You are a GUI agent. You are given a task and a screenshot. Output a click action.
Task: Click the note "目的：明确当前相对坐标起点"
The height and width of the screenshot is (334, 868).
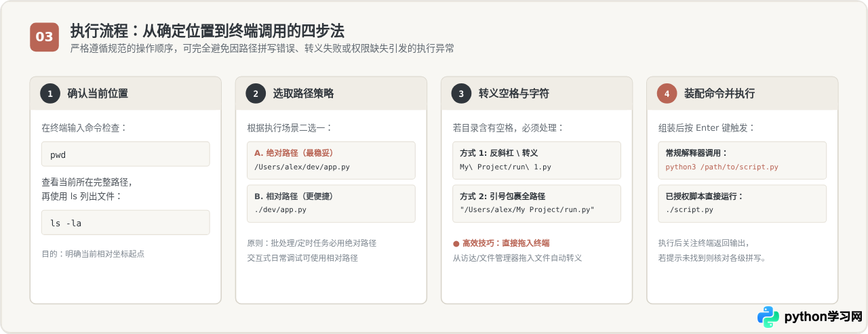click(93, 254)
